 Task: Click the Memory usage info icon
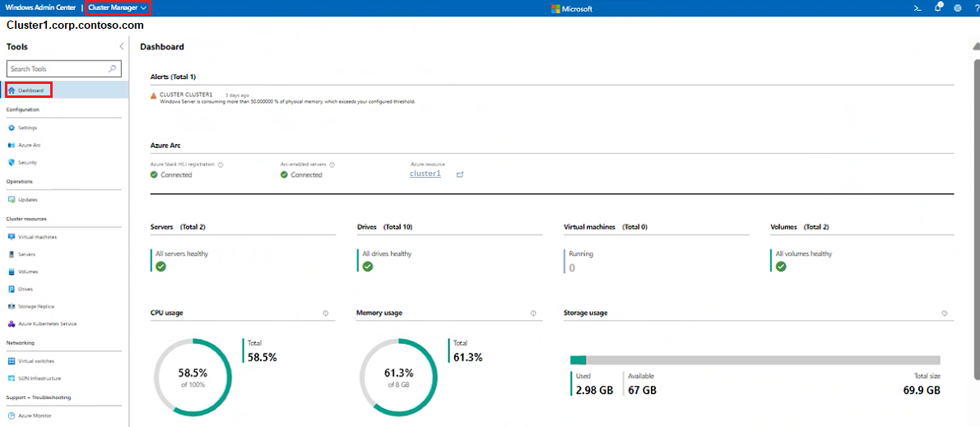coord(533,313)
